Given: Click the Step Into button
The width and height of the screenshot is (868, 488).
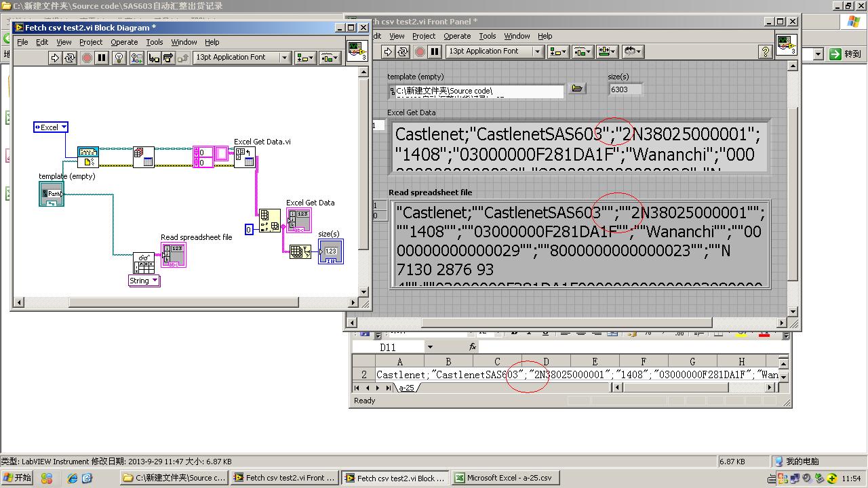Looking at the screenshot, I should point(155,58).
